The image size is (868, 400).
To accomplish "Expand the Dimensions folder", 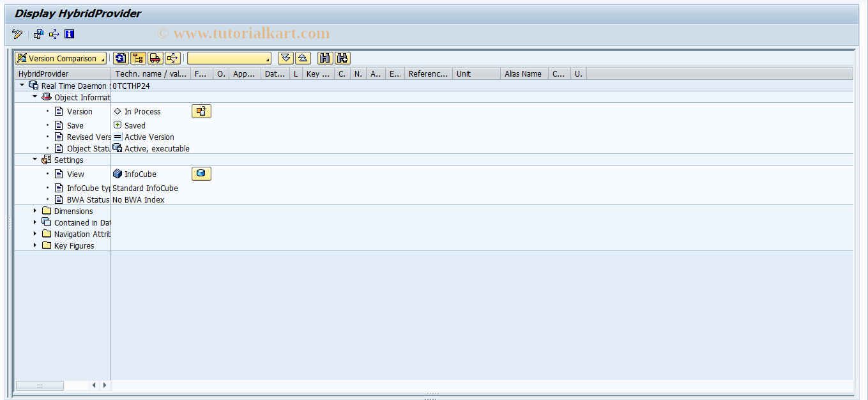I will click(x=35, y=211).
